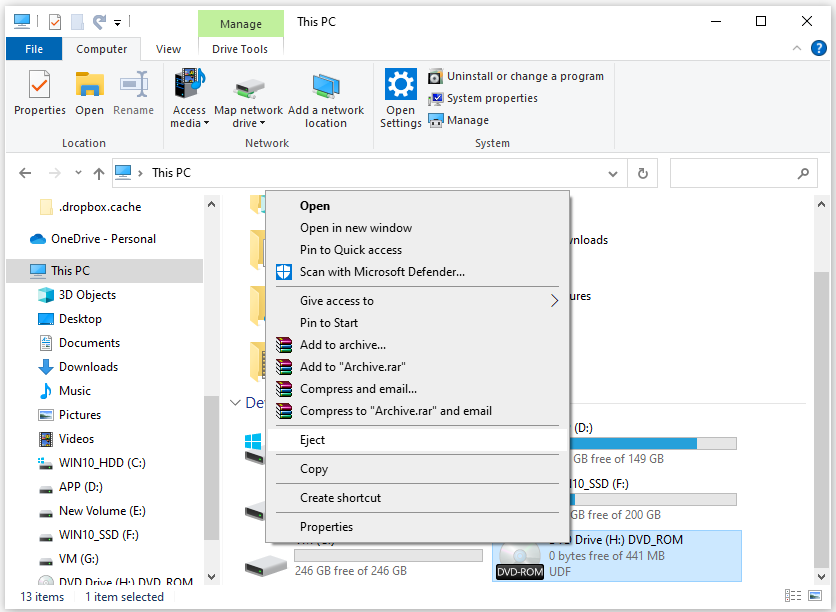Screen dimensions: 836x612
Task: Expand the Give access to submenu
Action: coord(417,301)
